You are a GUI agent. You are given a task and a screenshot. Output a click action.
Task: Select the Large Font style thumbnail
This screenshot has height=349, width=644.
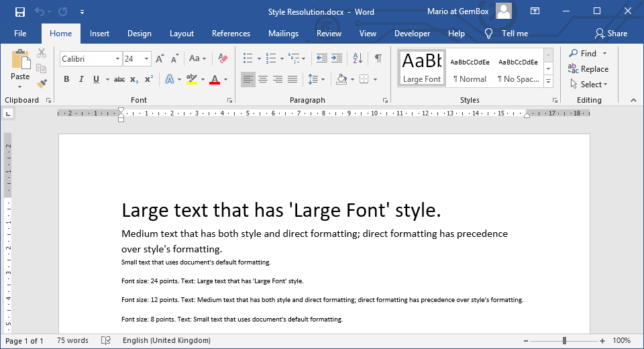[x=422, y=68]
